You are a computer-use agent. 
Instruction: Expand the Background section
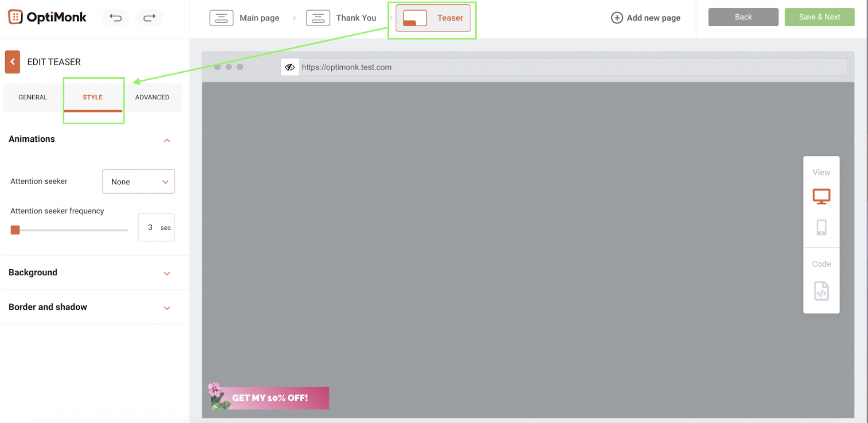[x=167, y=273]
